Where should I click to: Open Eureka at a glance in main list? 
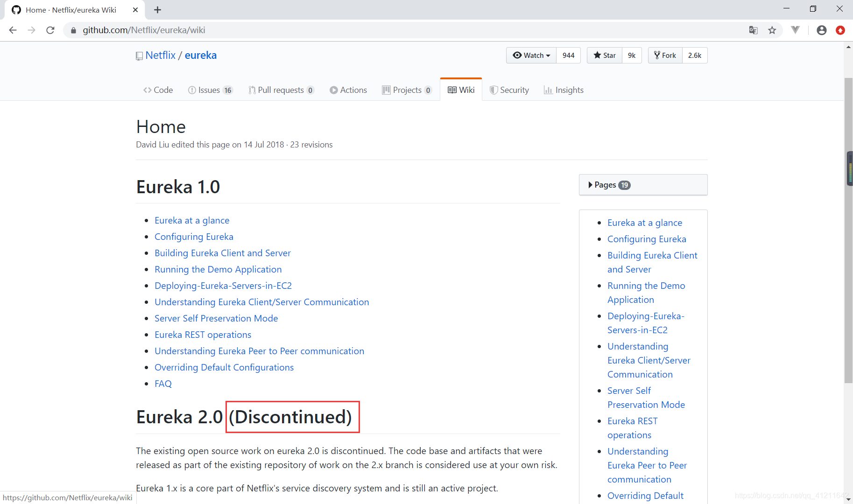[x=192, y=220]
